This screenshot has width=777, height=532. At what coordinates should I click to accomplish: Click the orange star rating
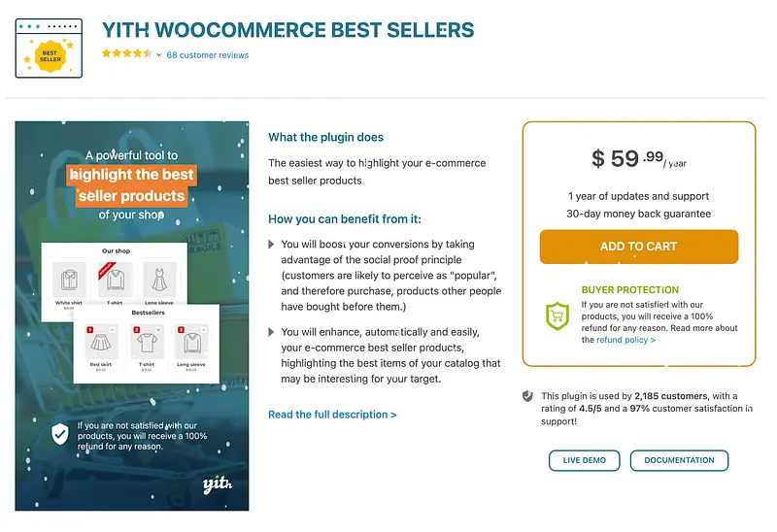[126, 54]
